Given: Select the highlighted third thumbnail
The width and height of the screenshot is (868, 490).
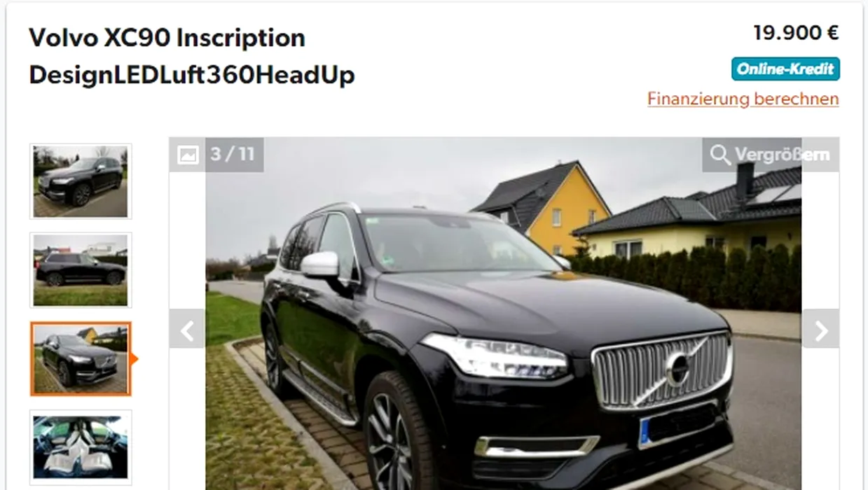Looking at the screenshot, I should click(81, 359).
